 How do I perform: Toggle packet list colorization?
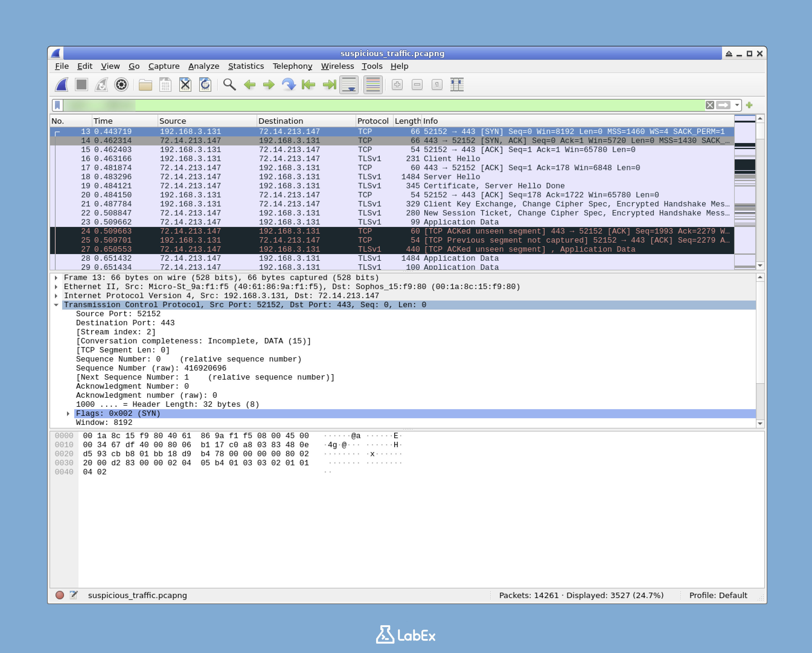[x=372, y=85]
